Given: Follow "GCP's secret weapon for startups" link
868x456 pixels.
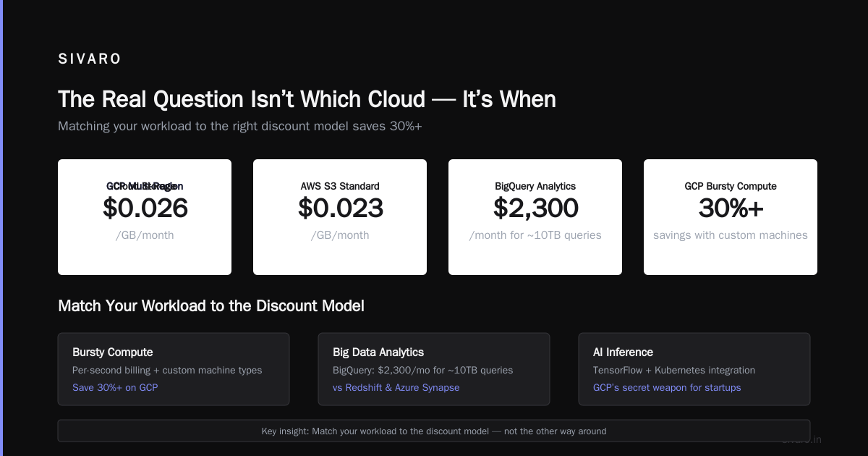Looking at the screenshot, I should [667, 387].
